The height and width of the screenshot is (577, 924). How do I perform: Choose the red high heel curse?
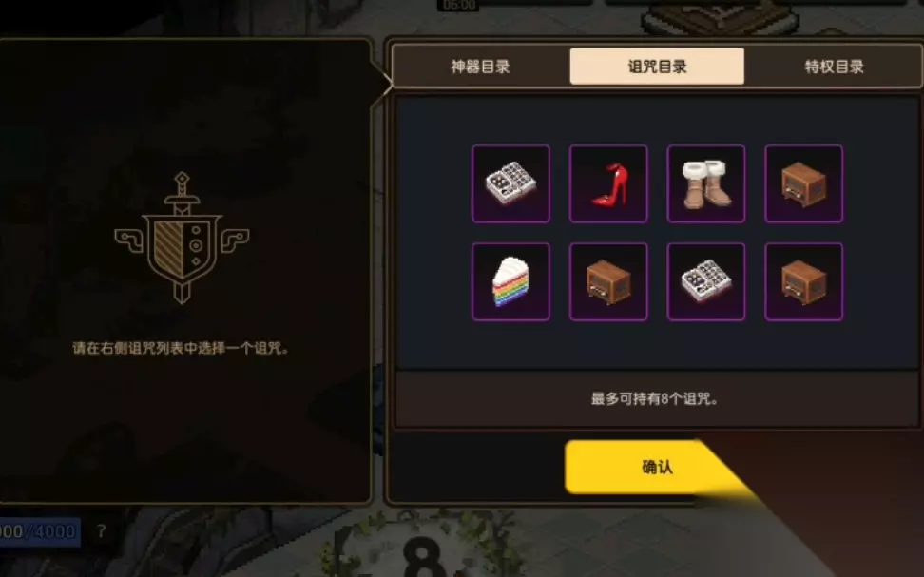[608, 183]
